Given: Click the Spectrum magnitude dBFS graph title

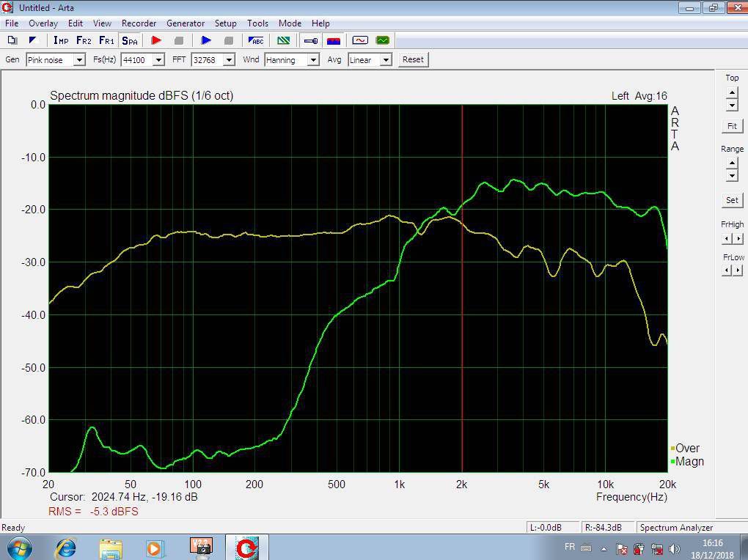Looking at the screenshot, I should click(142, 96).
